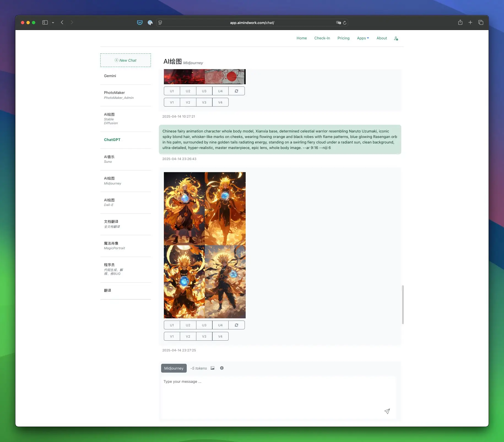Open the sidebar tab groups chevron dropdown

pos(53,23)
